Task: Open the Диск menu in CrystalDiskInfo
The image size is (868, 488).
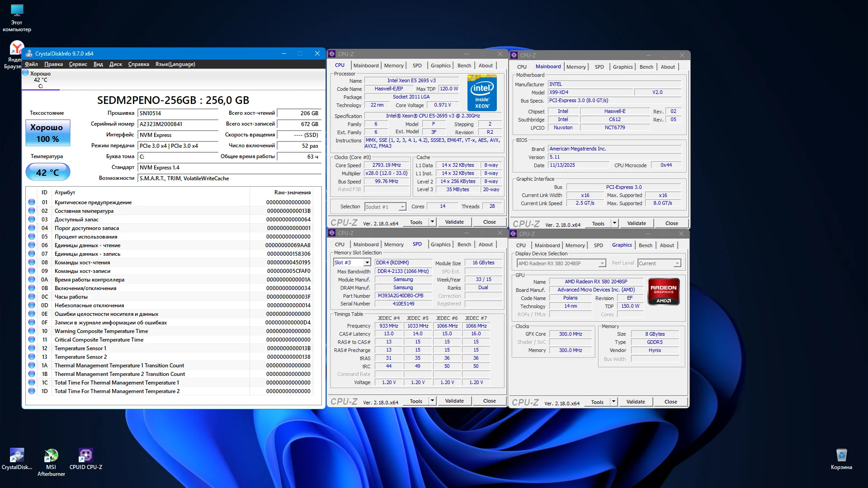Action: (115, 64)
